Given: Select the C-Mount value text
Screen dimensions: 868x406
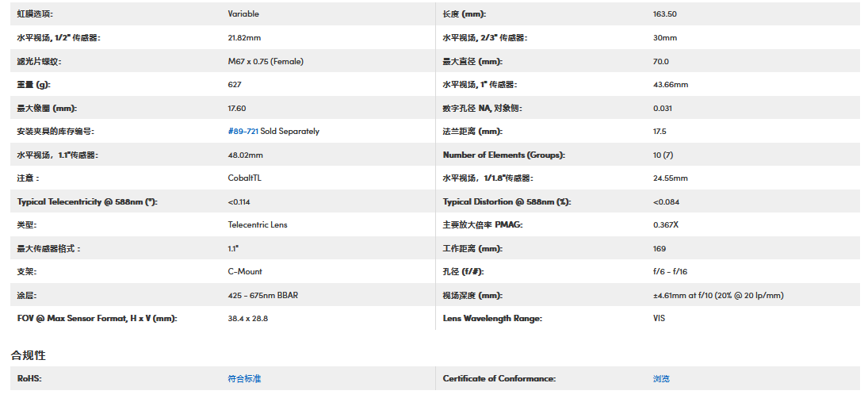Looking at the screenshot, I should (245, 272).
